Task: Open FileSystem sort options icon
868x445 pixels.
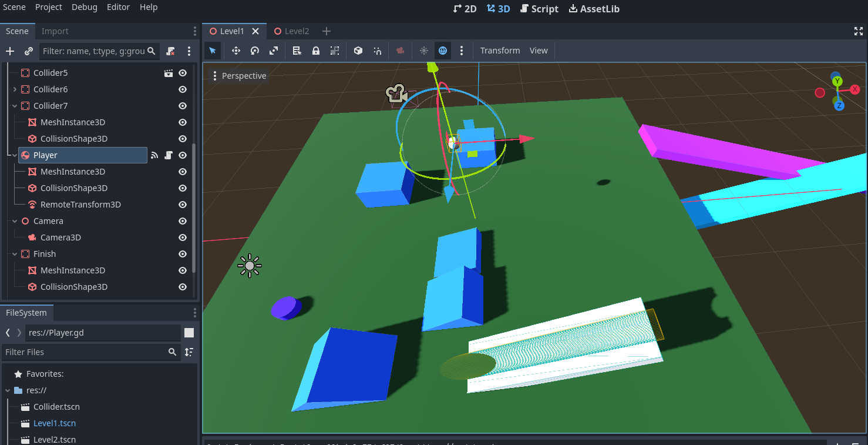Action: pos(189,352)
